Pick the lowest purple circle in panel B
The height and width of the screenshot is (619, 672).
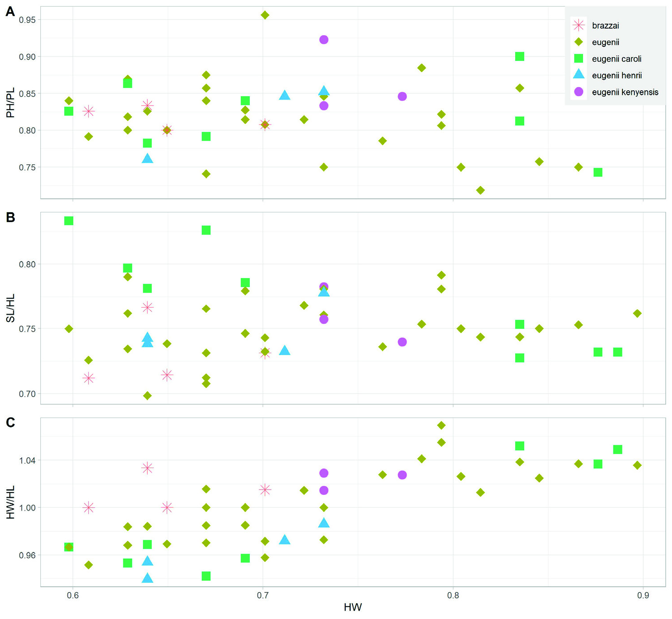point(402,342)
